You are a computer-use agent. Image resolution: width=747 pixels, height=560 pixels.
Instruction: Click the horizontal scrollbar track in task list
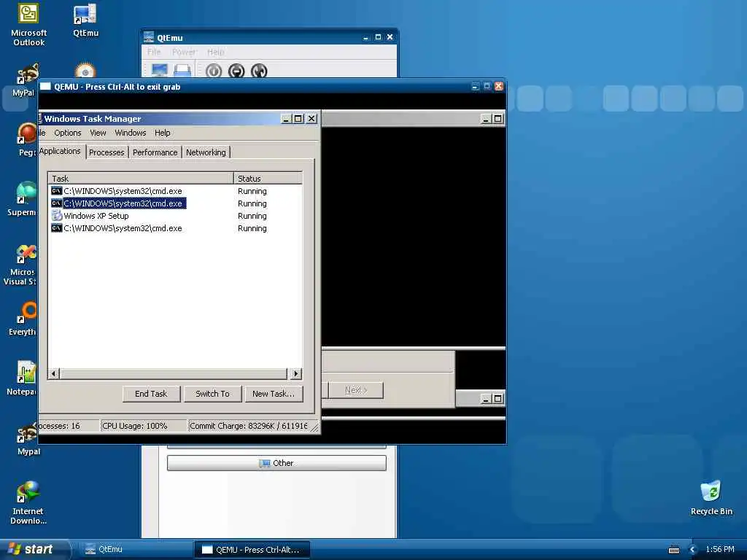tap(174, 374)
